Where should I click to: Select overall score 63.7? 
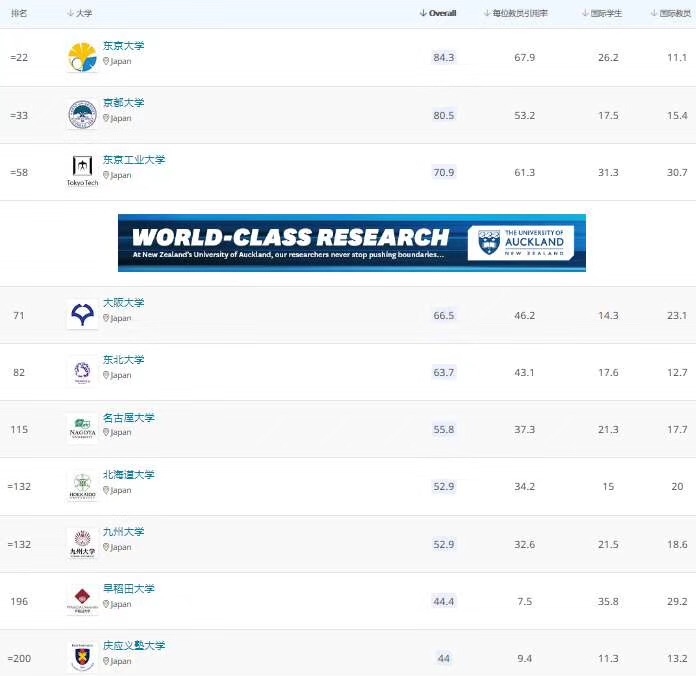(x=443, y=372)
